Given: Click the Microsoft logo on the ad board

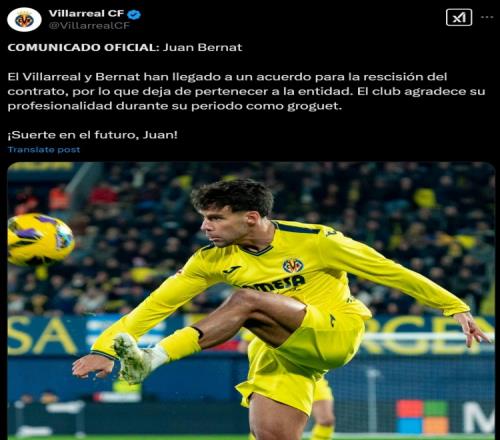Looking at the screenshot, I should point(422,417).
